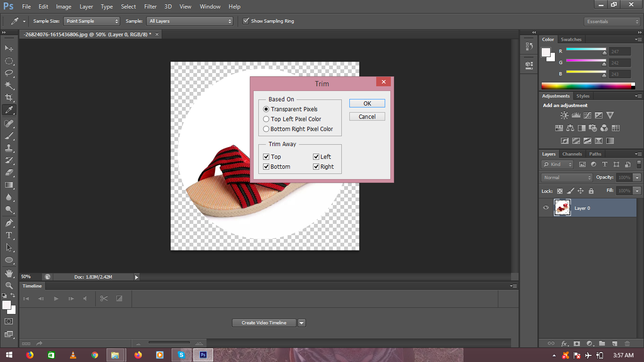Uncheck Right in Trim Away
The image size is (644, 362).
click(316, 166)
